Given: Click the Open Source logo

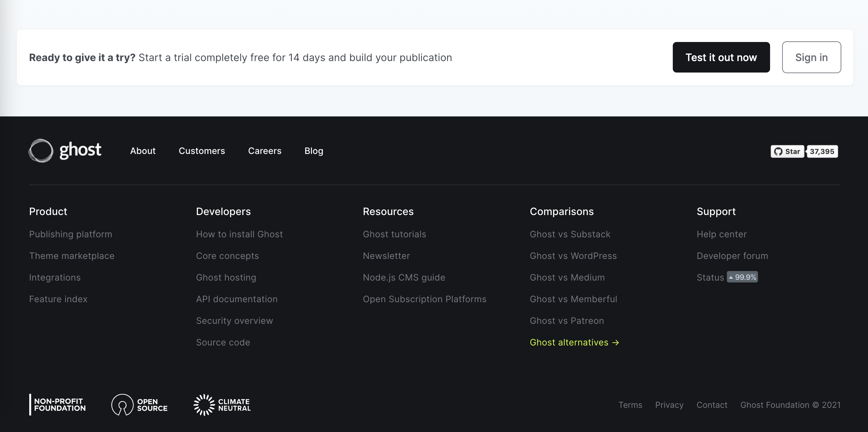Looking at the screenshot, I should click(x=140, y=405).
